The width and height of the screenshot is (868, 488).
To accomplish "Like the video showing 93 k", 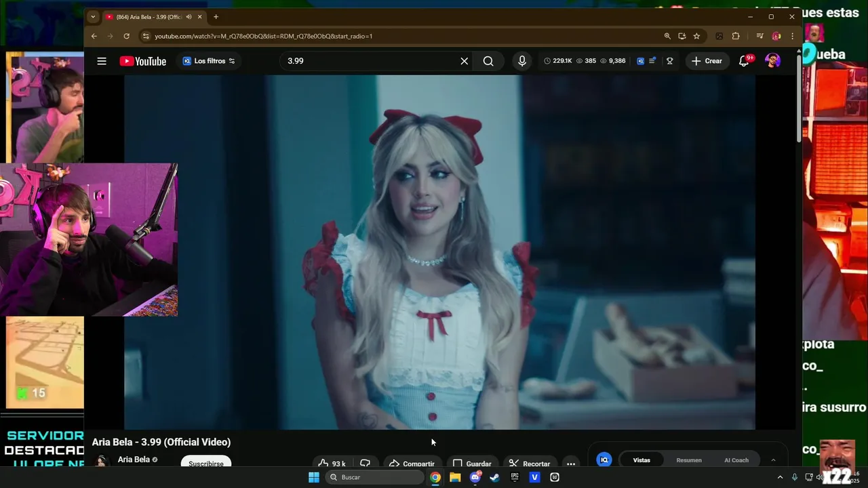I will click(332, 462).
